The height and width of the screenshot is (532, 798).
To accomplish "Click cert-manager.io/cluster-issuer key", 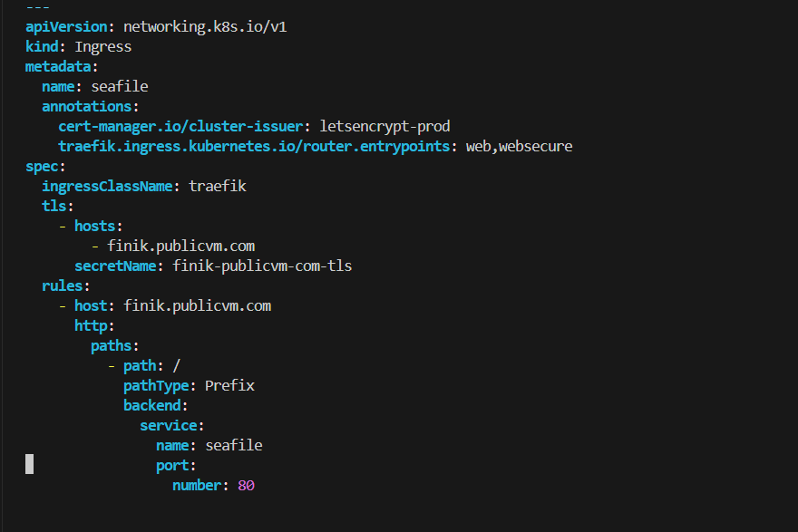I will point(180,127).
